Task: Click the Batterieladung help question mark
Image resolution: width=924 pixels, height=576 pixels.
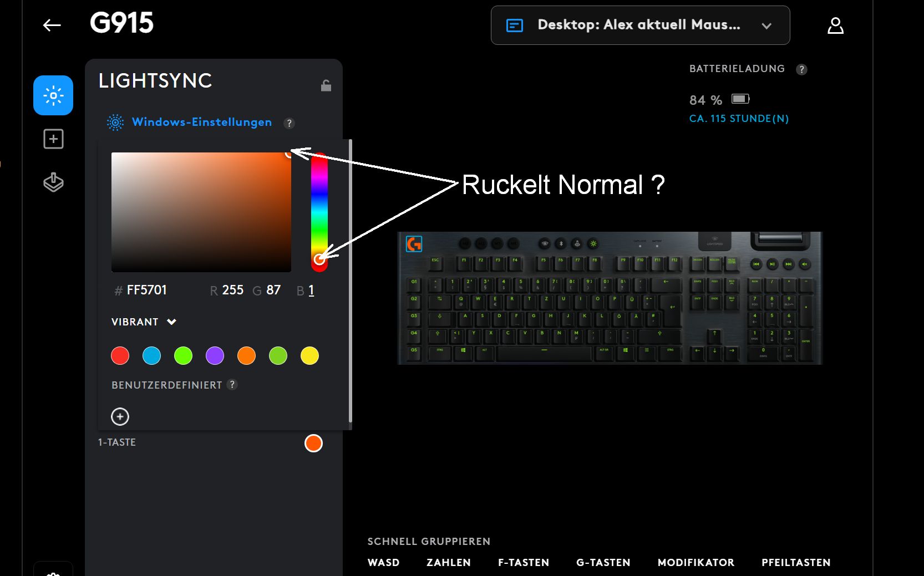Action: [x=801, y=69]
